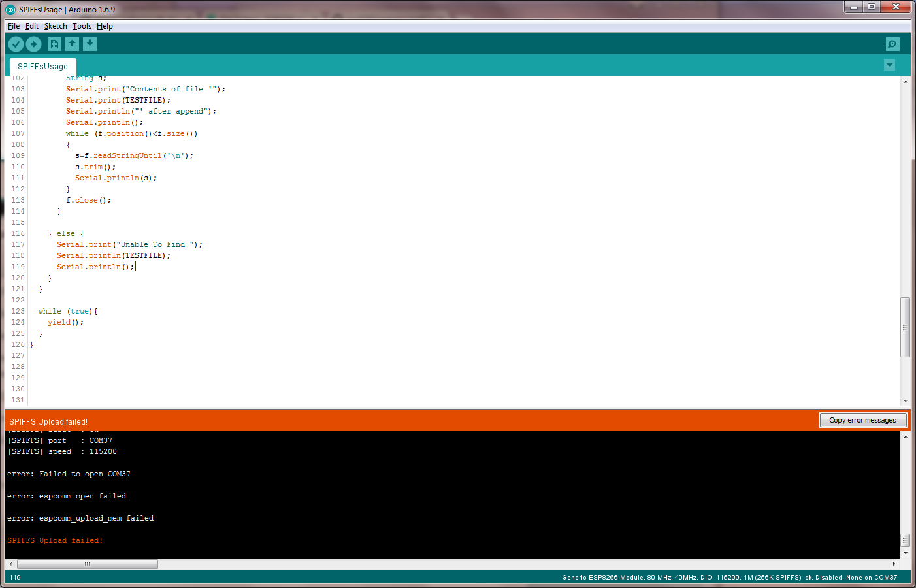Click the 'Serial.println();' code on line 119

(95, 267)
